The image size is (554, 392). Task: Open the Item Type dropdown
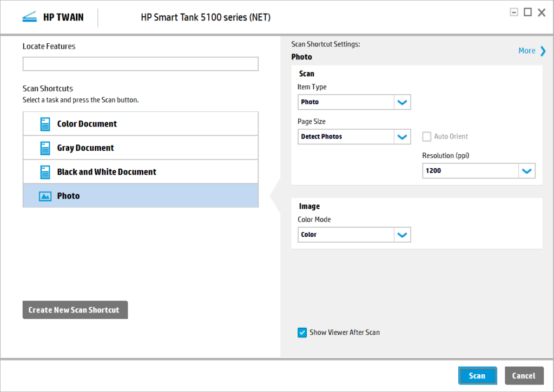pos(354,102)
